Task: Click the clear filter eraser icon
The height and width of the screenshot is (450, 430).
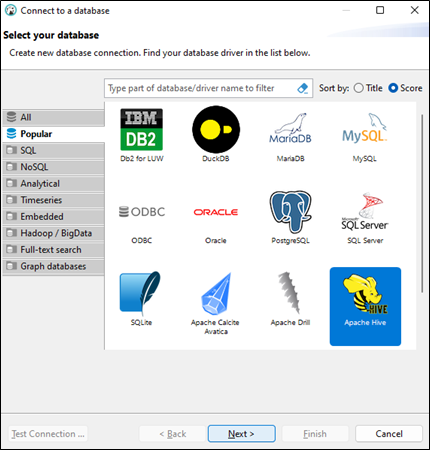Action: tap(303, 88)
